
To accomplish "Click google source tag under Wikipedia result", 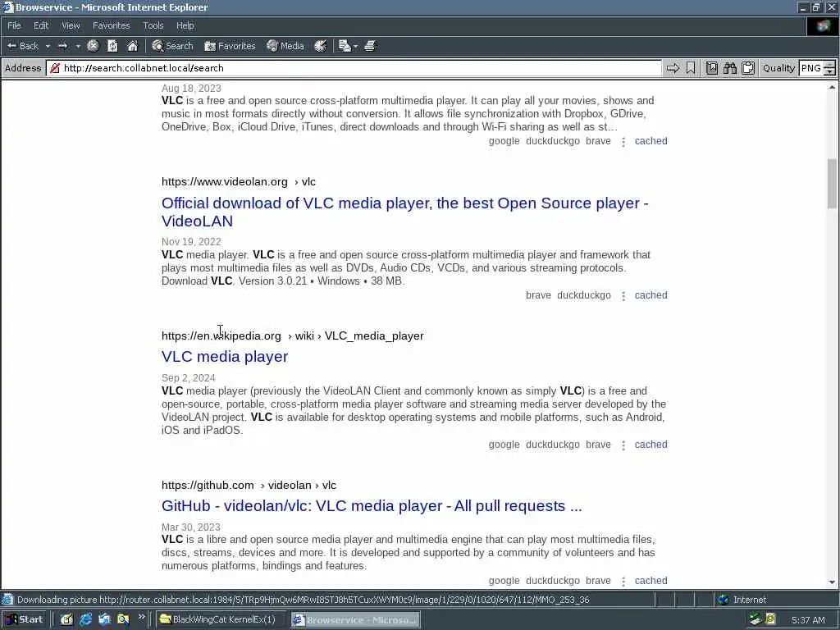I will click(504, 445).
